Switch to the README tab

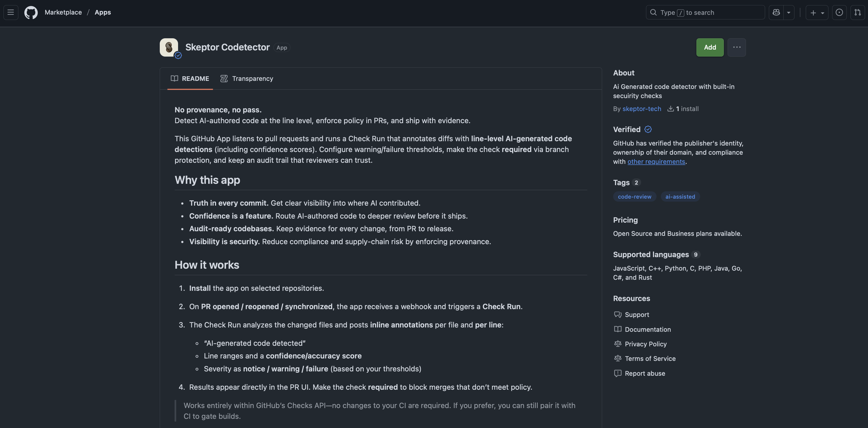(190, 78)
